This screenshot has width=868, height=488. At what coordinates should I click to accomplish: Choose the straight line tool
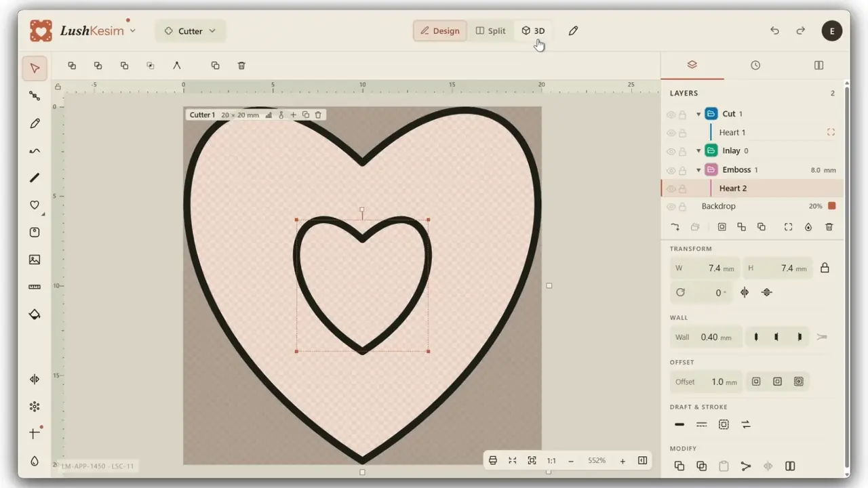35,178
